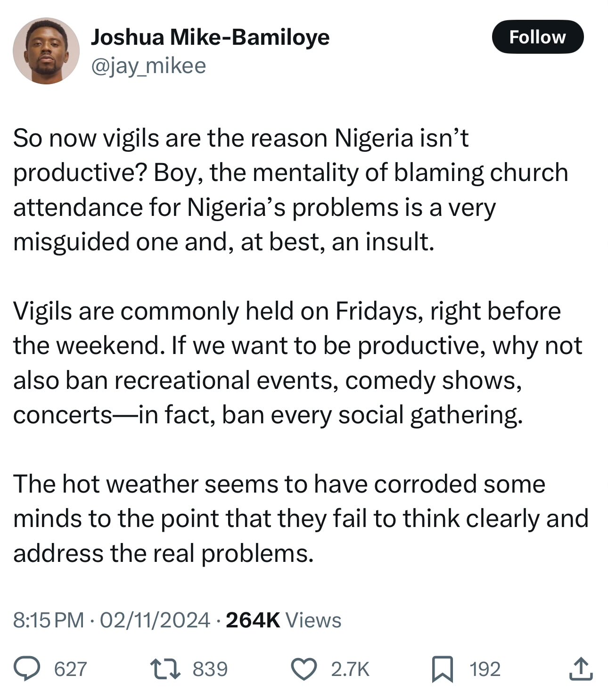608x700 pixels.
Task: Click the 192 bookmarks count
Action: coord(485,669)
